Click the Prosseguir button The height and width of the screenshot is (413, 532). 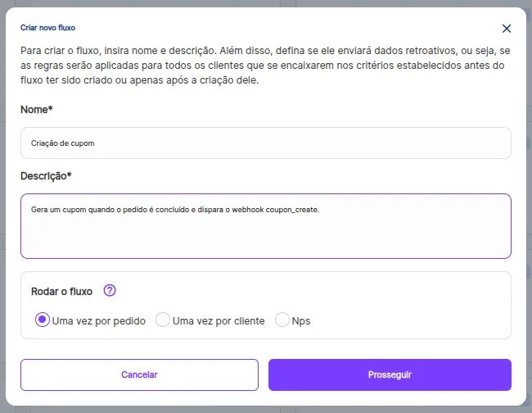click(390, 374)
